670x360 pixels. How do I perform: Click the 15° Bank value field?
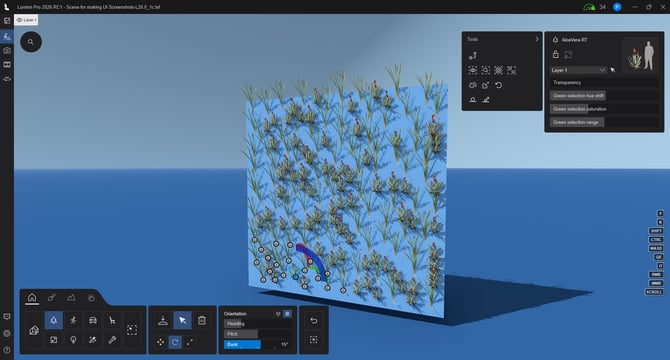[x=284, y=344]
